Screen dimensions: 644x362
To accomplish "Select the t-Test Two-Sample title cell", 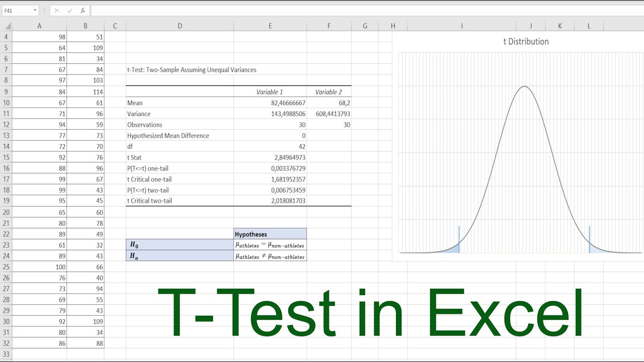I will [192, 70].
